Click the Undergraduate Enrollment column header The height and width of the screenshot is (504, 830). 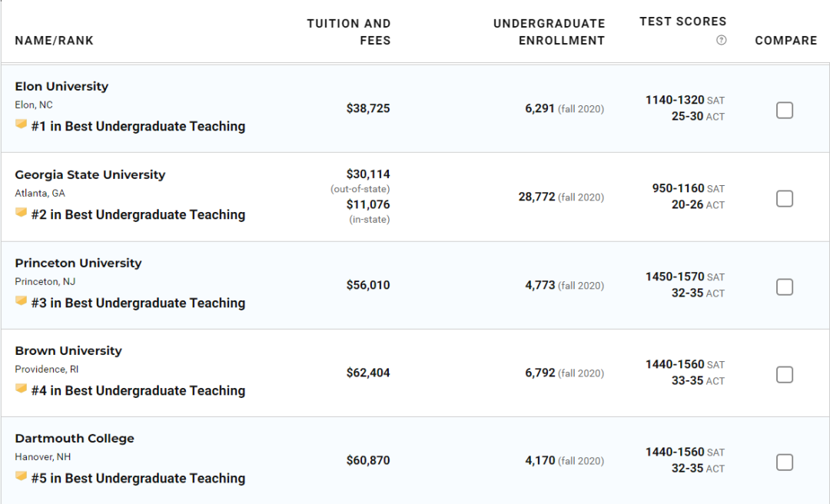(x=549, y=32)
